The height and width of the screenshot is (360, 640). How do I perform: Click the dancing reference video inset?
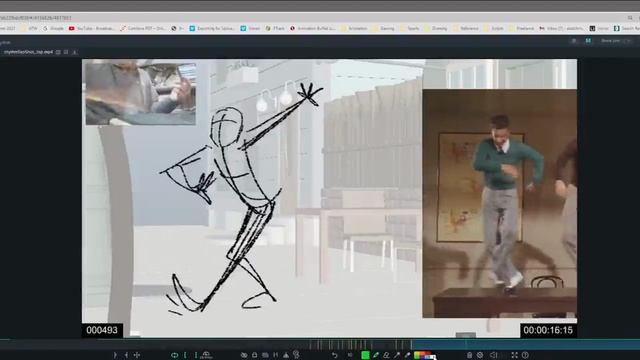500,203
